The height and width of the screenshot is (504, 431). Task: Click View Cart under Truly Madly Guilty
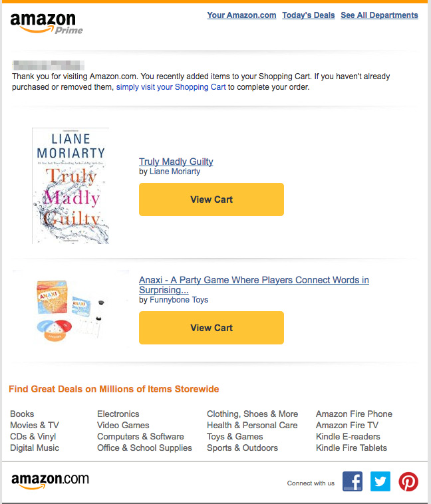(212, 199)
